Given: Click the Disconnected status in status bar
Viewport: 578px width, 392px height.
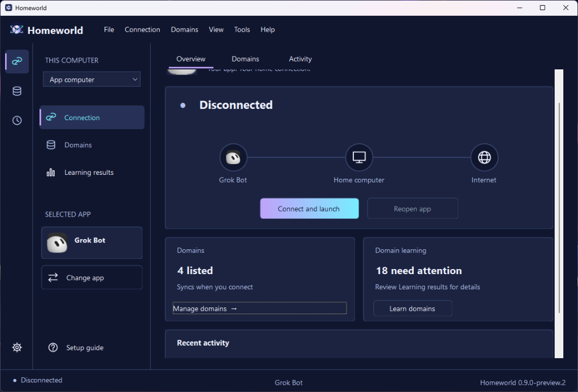Looking at the screenshot, I should [x=38, y=380].
